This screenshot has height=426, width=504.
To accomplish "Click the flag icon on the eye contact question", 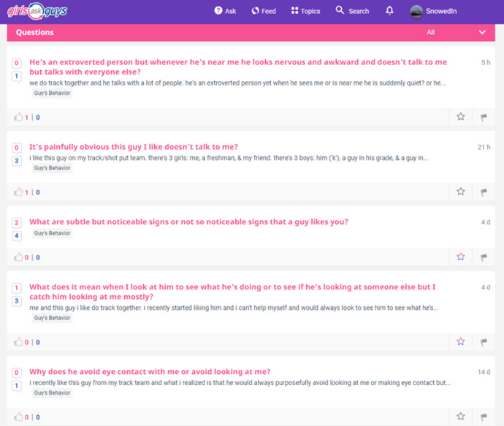I will (484, 417).
